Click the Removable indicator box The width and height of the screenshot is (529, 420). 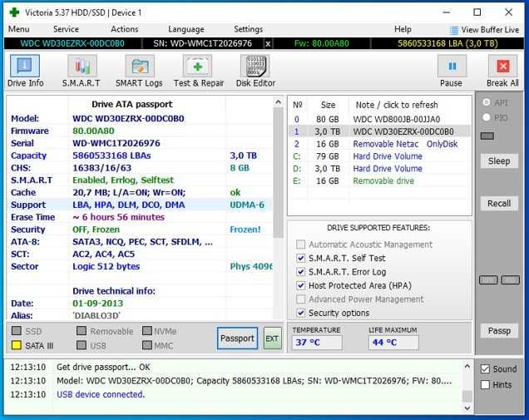[81, 331]
